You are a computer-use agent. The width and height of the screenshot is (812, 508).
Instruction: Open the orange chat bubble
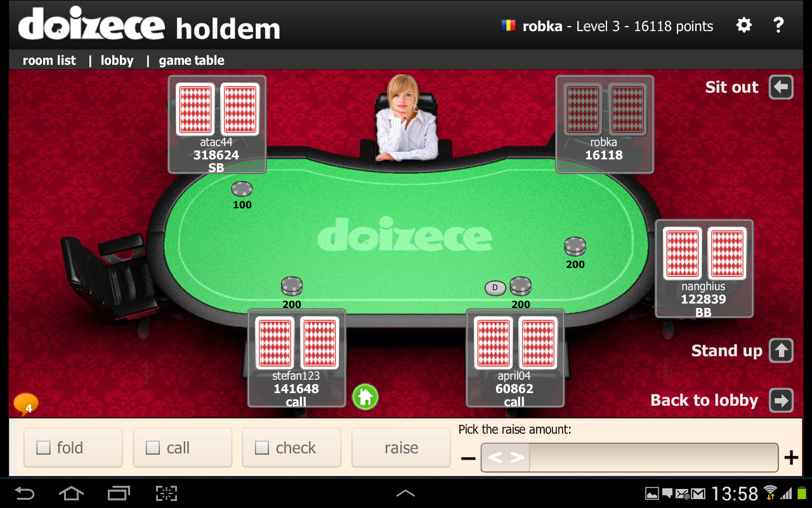pyautogui.click(x=26, y=404)
